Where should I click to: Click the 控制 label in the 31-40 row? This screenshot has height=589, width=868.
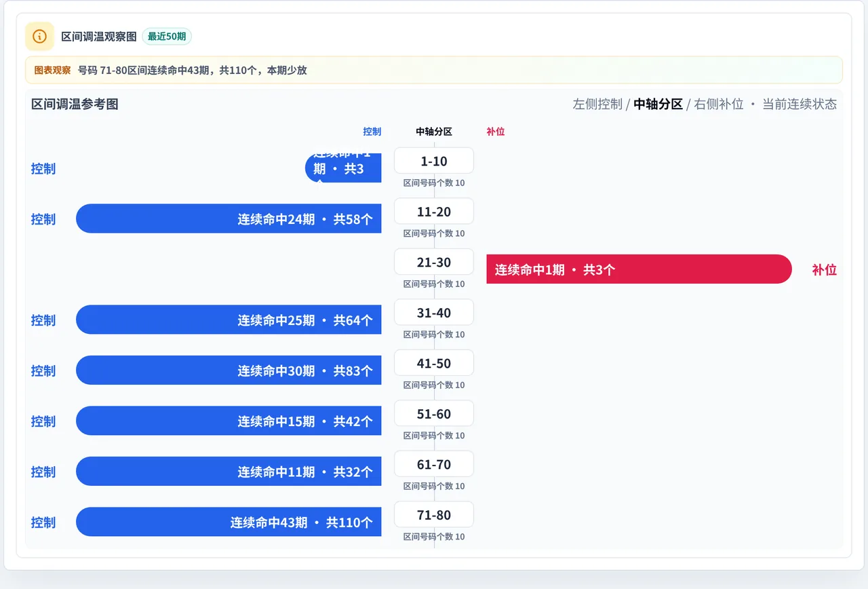pyautogui.click(x=43, y=320)
